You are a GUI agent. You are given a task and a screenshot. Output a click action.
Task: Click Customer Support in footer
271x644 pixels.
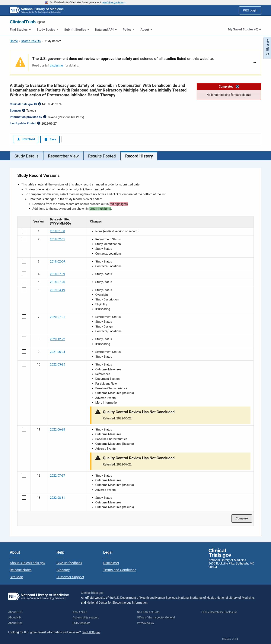click(70, 577)
